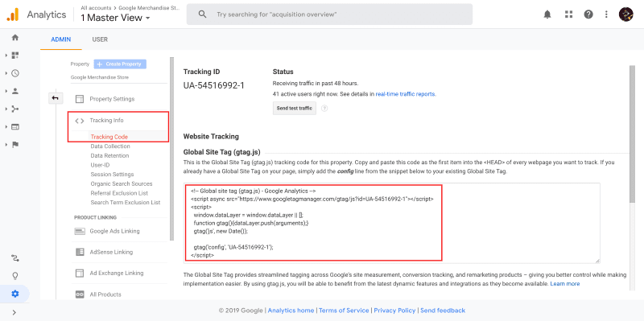Viewport: 644px width, 321px height.
Task: Open the 1 Master View dropdown
Action: pos(115,18)
